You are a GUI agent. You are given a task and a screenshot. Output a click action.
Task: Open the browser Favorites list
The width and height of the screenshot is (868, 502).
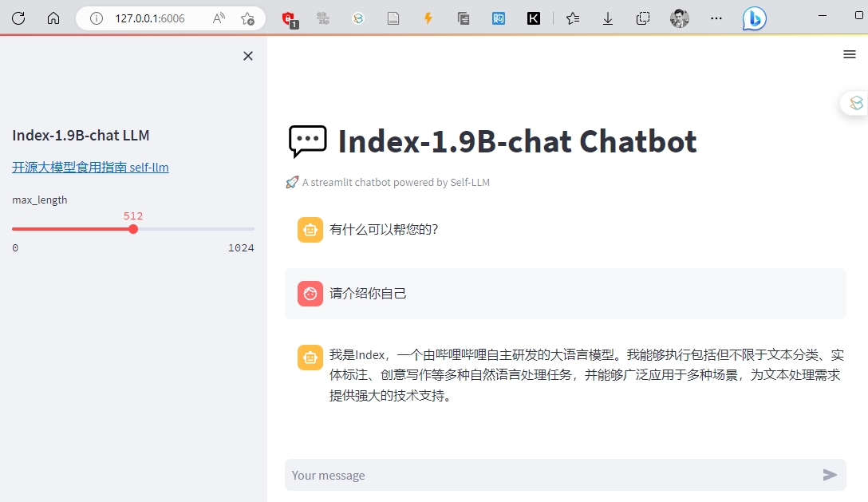coord(573,18)
